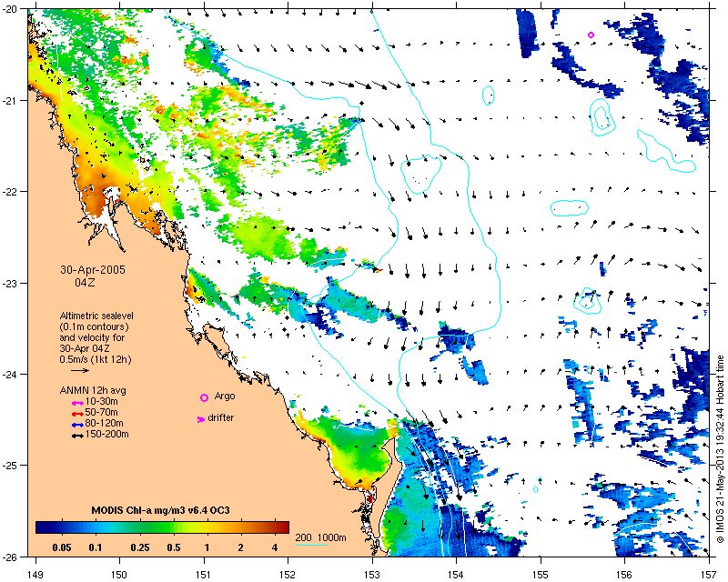Click the '(0.1m contours)' text
728x582 pixels.
click(x=95, y=327)
